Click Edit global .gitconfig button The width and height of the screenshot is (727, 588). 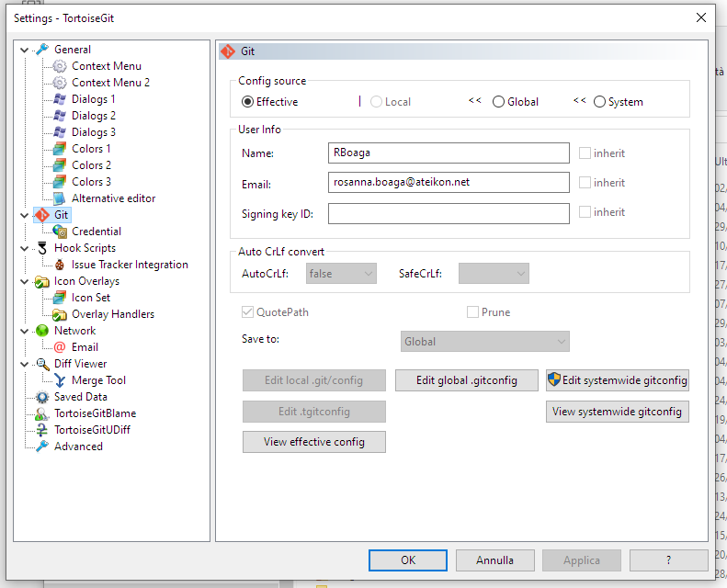(x=466, y=380)
